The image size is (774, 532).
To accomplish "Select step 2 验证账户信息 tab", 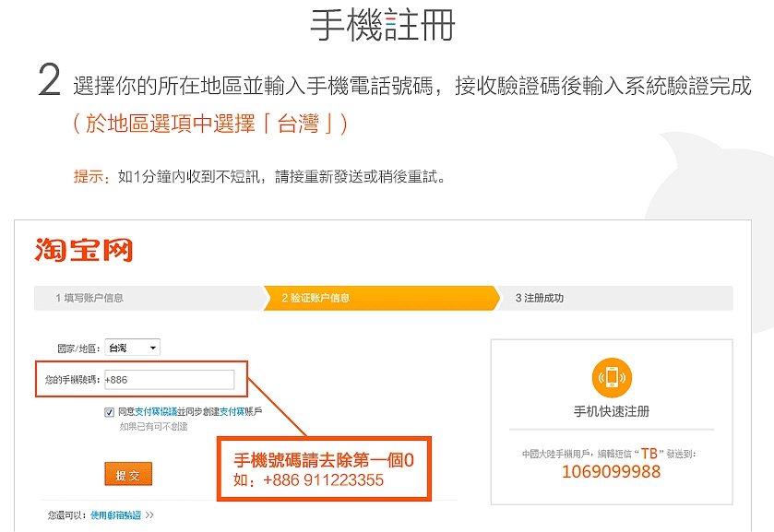I will tap(381, 298).
